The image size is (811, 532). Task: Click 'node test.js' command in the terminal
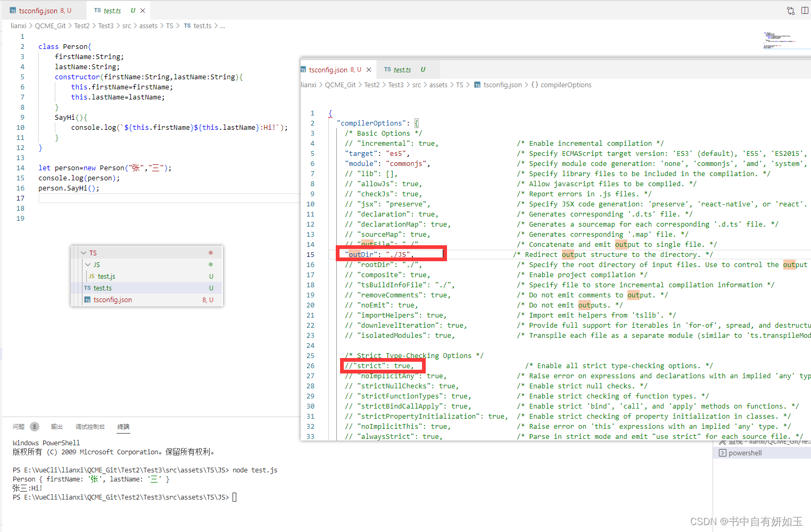coord(255,470)
